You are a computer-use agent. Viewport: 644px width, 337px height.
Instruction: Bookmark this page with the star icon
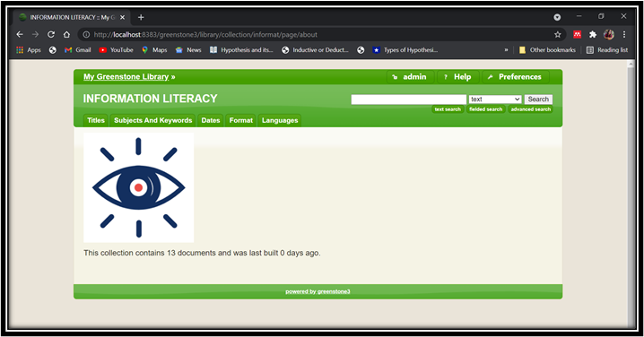pyautogui.click(x=557, y=34)
